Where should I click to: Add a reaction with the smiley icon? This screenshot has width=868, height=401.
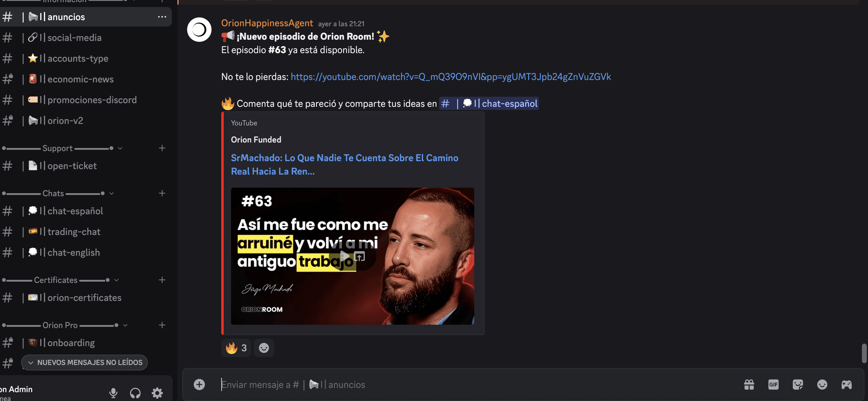coord(264,348)
